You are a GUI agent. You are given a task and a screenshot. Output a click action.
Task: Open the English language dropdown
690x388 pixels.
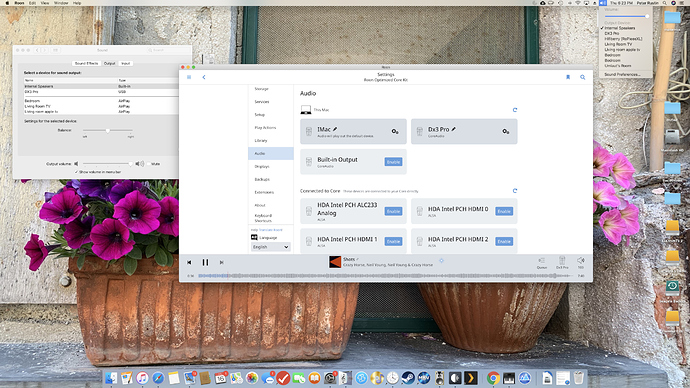click(x=270, y=247)
